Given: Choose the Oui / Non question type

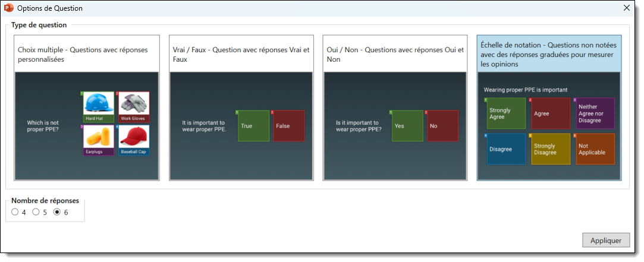Looking at the screenshot, I should coord(395,55).
